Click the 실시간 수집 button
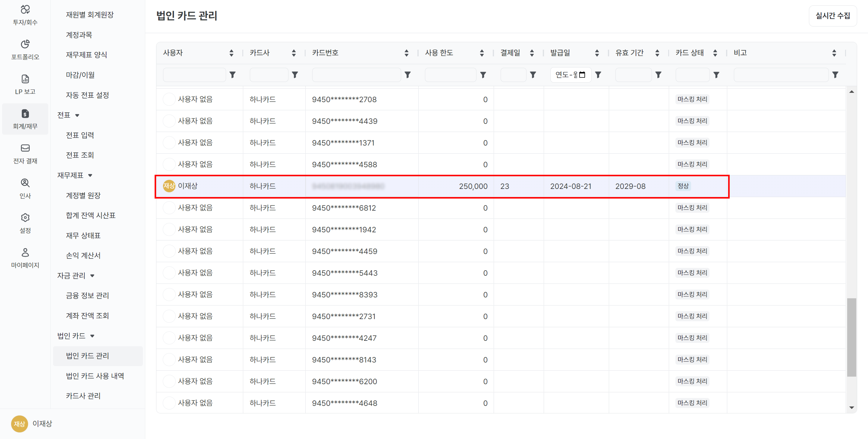Image resolution: width=868 pixels, height=439 pixels. [x=833, y=16]
